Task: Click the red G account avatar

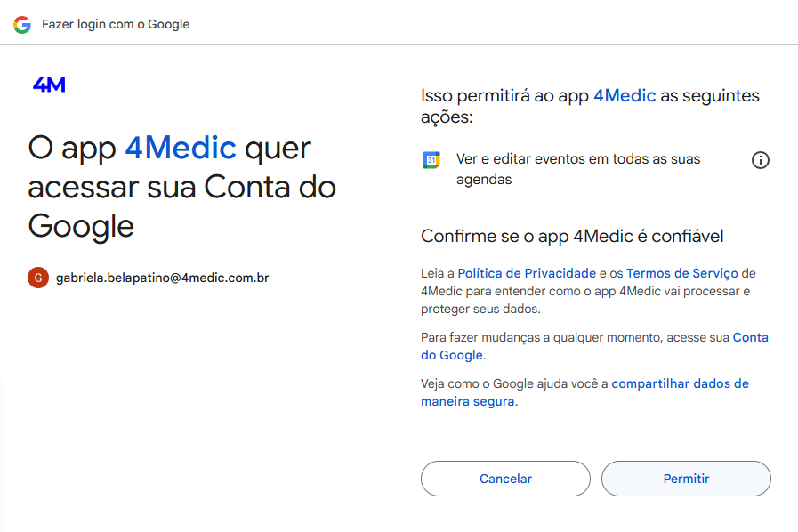Action: click(38, 278)
